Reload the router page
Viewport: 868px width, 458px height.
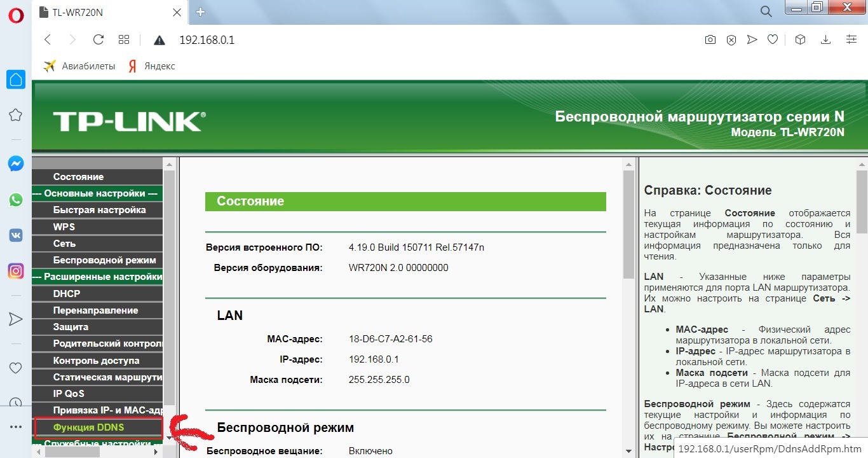pos(98,40)
